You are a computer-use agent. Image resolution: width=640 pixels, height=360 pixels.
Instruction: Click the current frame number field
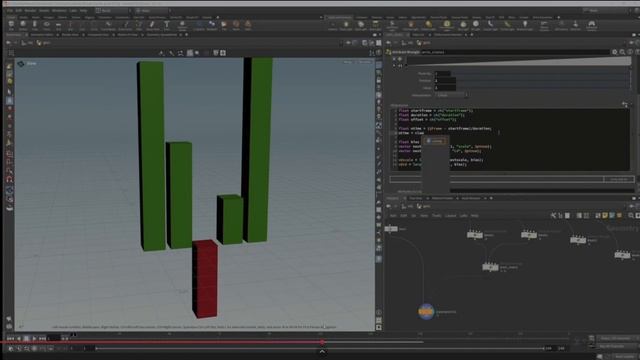53,338
